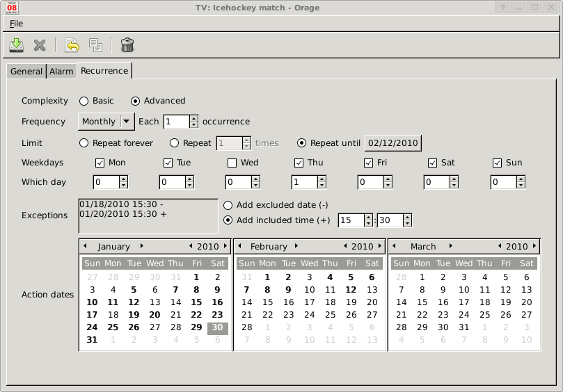Go to next year in January calendar
Image resolution: width=563 pixels, height=392 pixels.
pyautogui.click(x=225, y=246)
